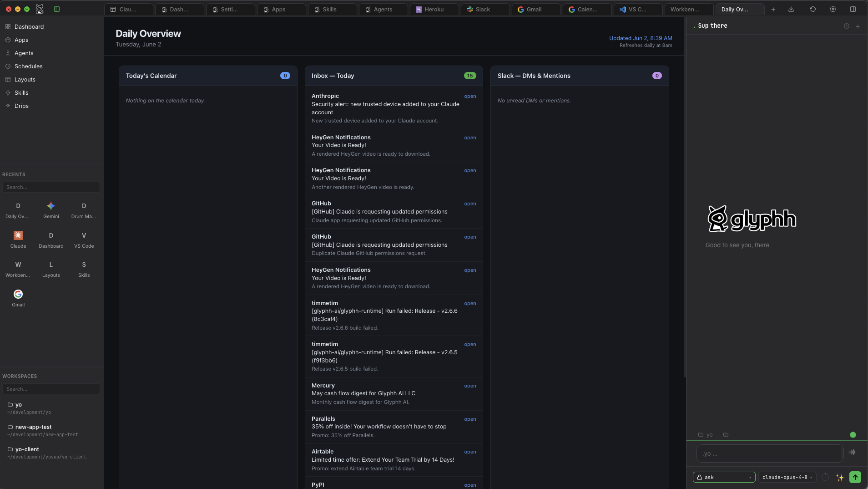Open the v2.6.5 run failed email
This screenshot has width=868, height=489.
point(470,345)
